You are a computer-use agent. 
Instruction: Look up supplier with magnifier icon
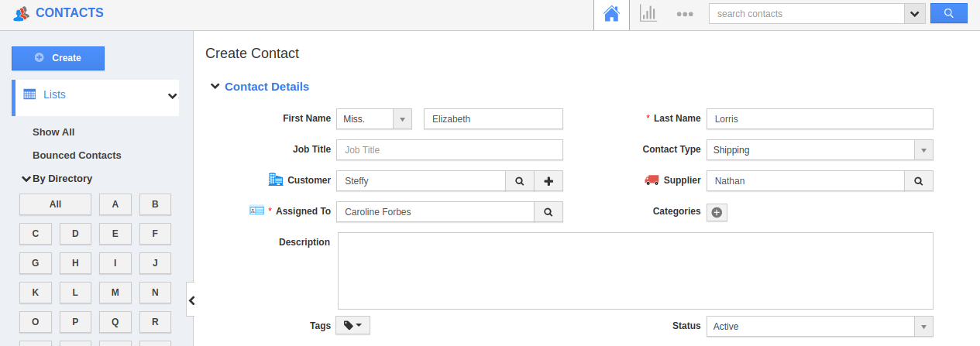[x=918, y=181]
